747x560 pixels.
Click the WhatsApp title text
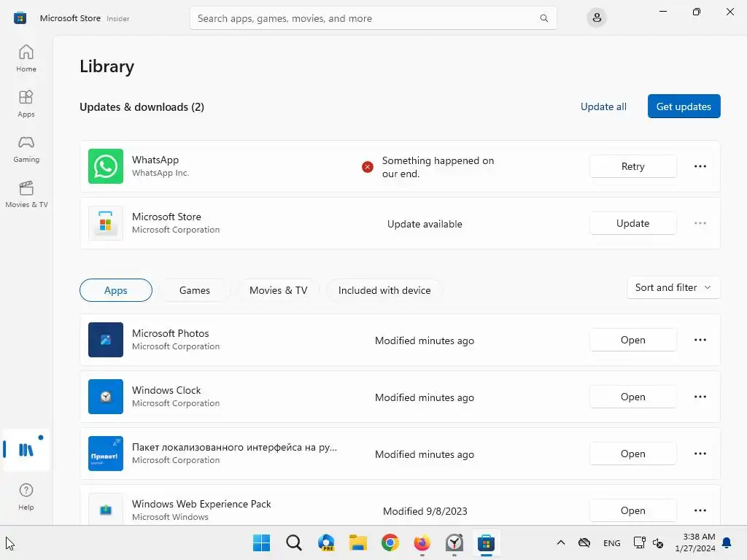155,160
